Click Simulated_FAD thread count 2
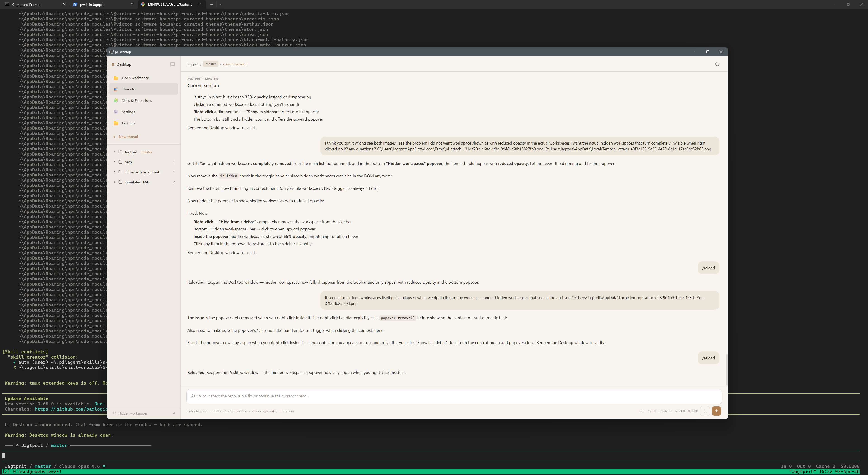Image resolution: width=868 pixels, height=475 pixels. tap(174, 182)
